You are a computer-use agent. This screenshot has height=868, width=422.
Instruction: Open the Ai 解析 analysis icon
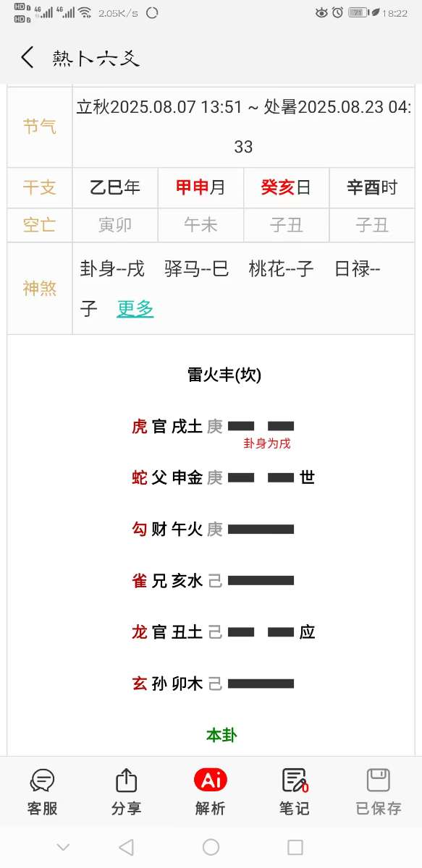click(x=211, y=780)
